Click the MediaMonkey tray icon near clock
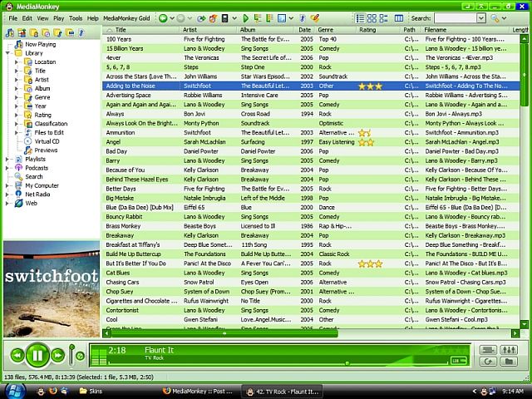Image resolution: width=532 pixels, height=399 pixels. click(x=484, y=392)
